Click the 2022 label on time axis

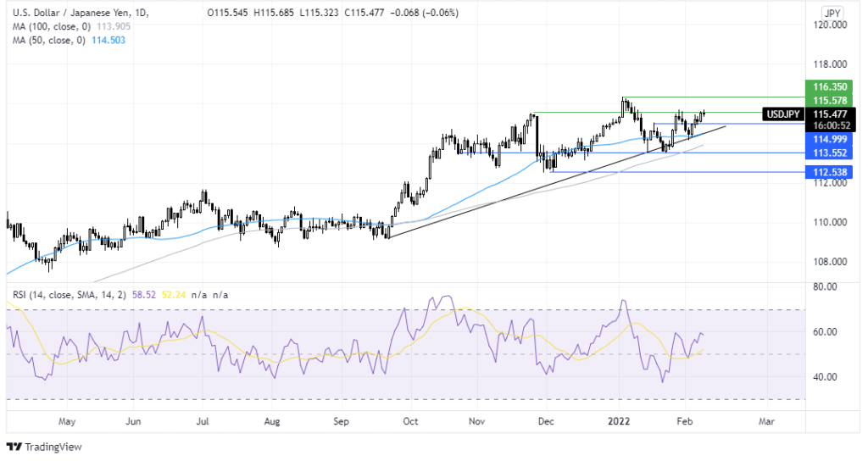[x=619, y=421]
